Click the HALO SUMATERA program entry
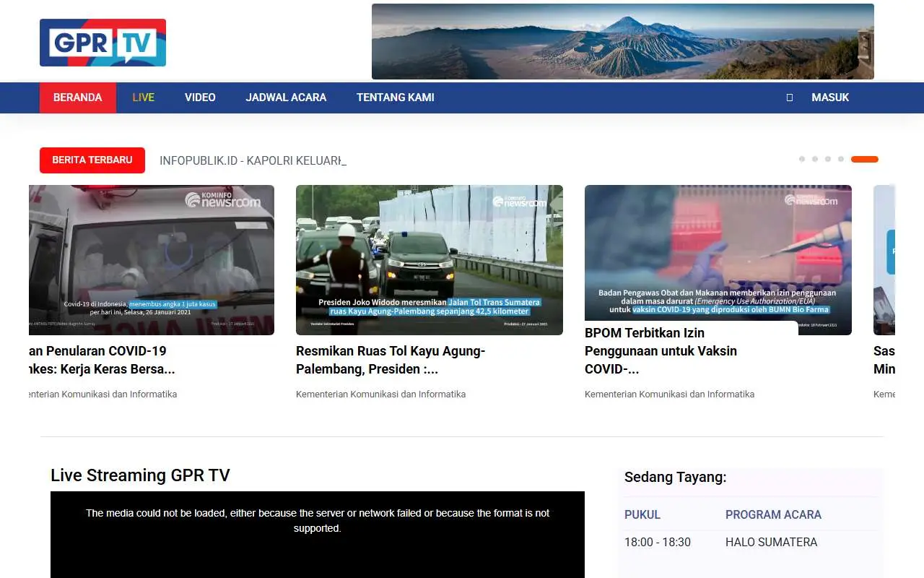 point(771,542)
